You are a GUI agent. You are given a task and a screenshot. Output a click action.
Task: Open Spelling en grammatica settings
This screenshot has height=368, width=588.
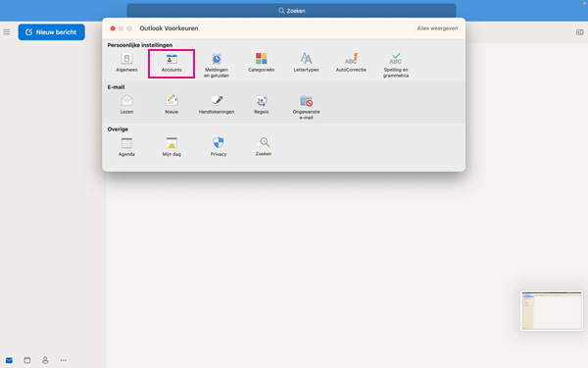click(396, 65)
